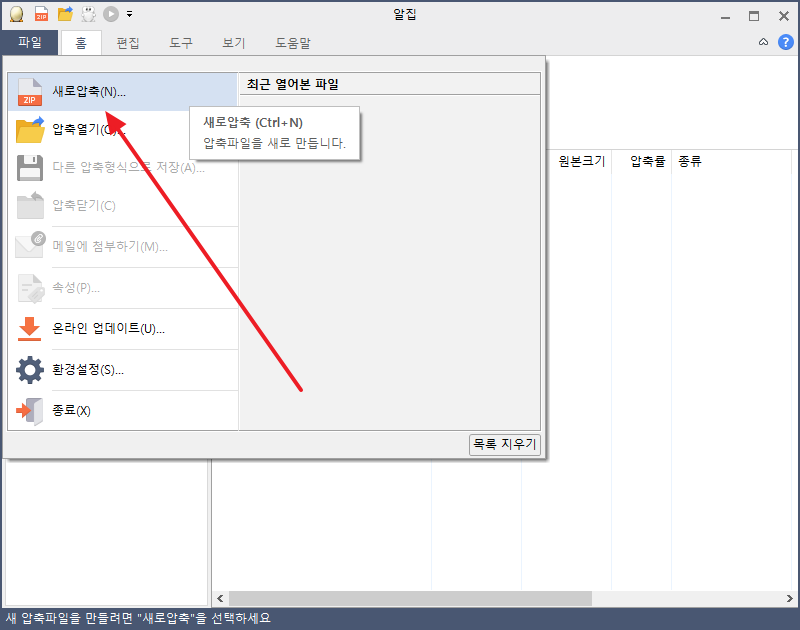Open 환경설정(S)... settings entry
The width and height of the screenshot is (800, 630).
[x=122, y=369]
